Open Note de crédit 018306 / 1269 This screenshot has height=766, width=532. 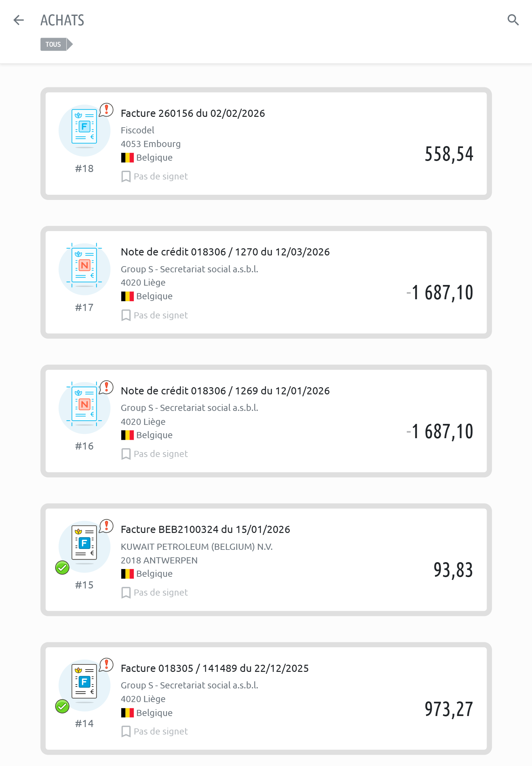225,391
